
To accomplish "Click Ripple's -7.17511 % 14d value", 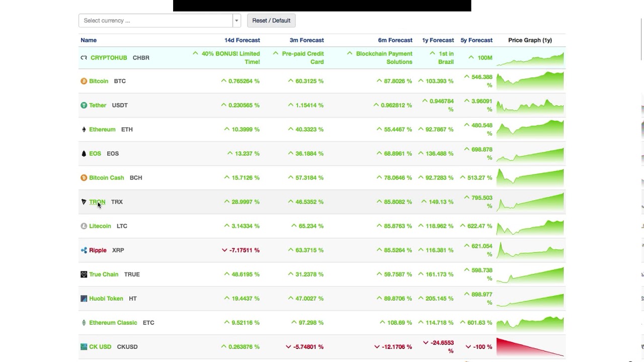I will (245, 250).
